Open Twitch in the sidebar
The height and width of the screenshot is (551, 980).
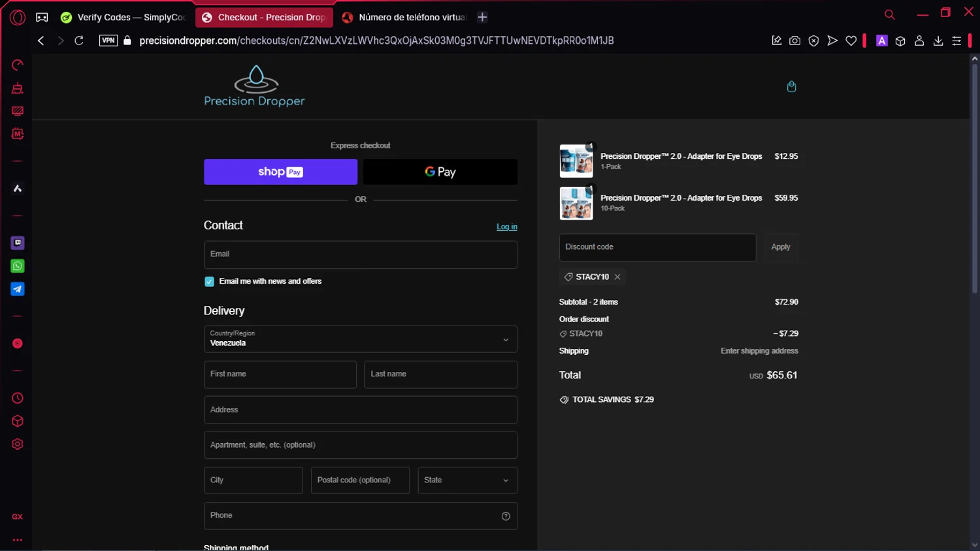(18, 243)
